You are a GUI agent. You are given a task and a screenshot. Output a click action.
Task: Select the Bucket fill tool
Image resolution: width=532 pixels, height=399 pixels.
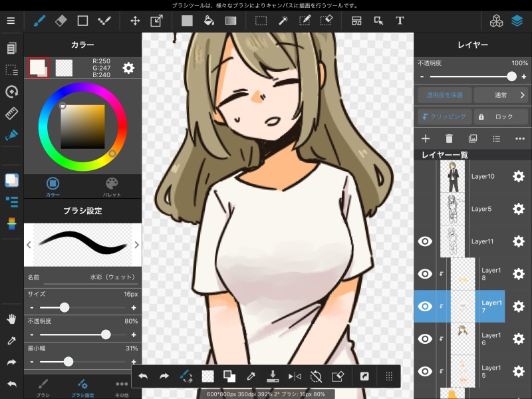[x=209, y=21]
